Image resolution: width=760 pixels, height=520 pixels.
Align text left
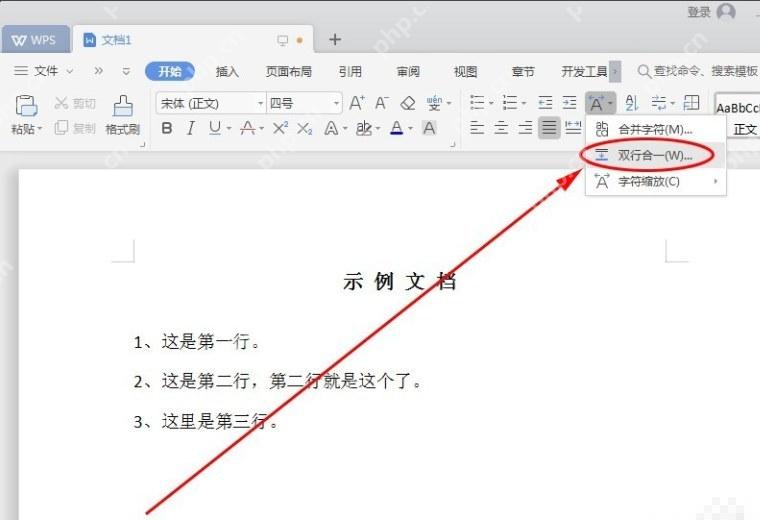(477, 128)
